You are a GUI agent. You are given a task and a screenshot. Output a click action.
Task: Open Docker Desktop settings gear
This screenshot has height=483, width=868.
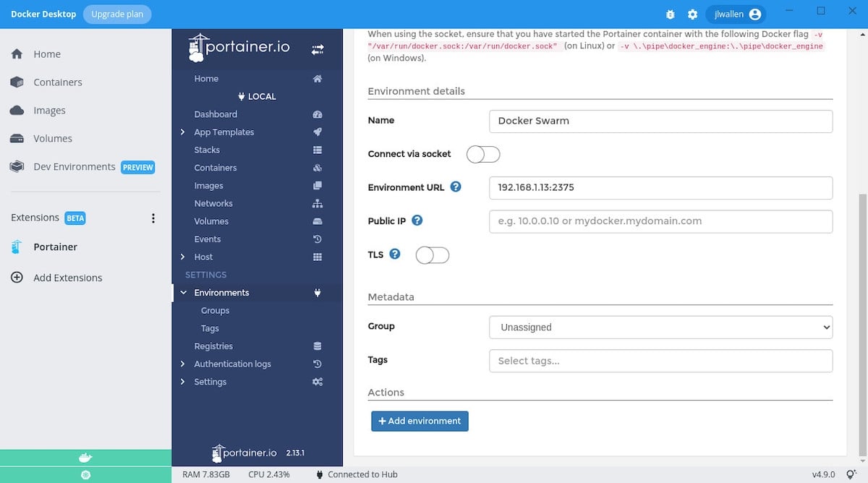[692, 14]
